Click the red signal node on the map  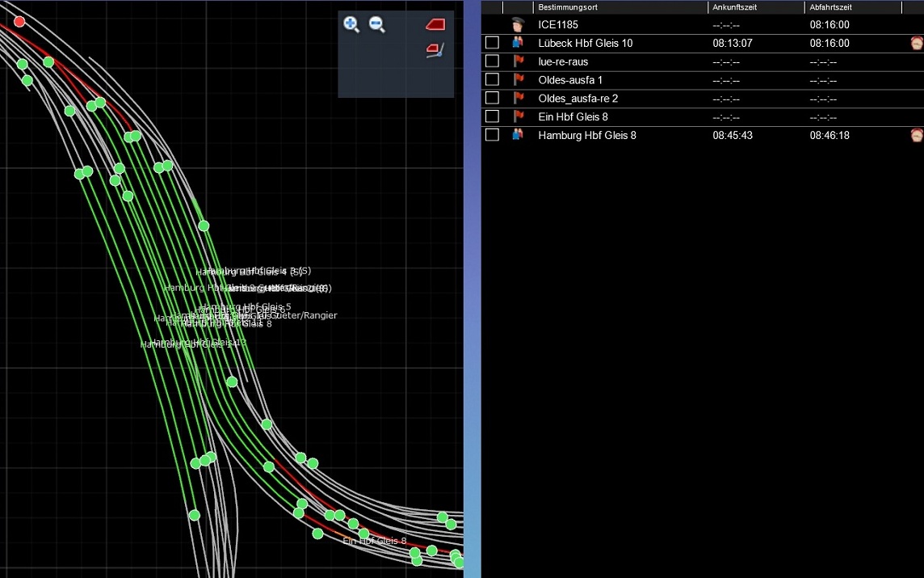19,22
